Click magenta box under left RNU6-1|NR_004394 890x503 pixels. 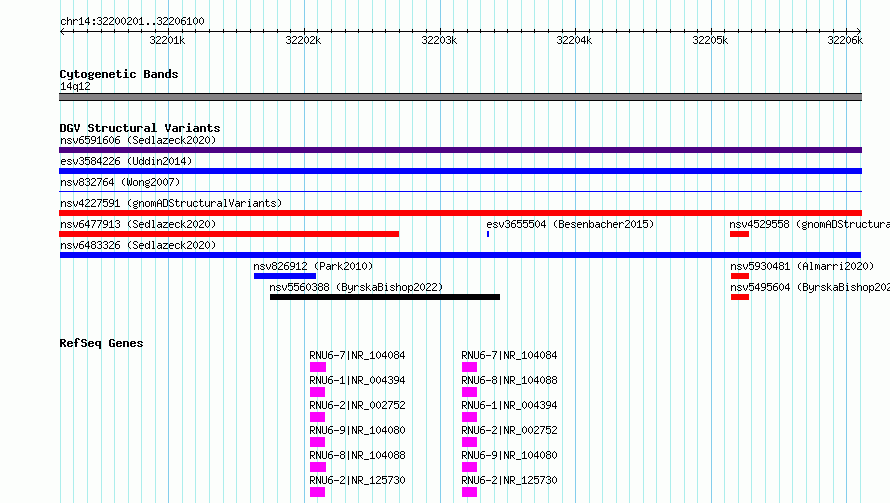(x=317, y=392)
